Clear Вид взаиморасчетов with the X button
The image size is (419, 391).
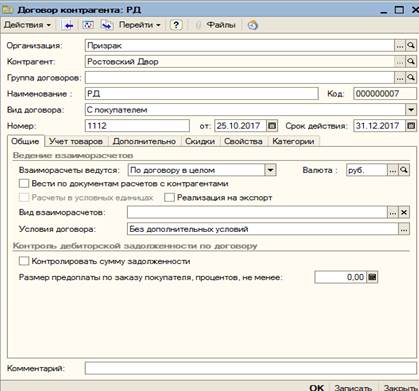click(404, 212)
